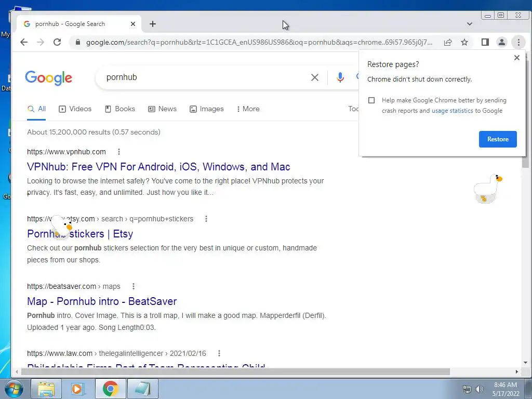Open the network tray icon
The height and width of the screenshot is (399, 532).
467,389
